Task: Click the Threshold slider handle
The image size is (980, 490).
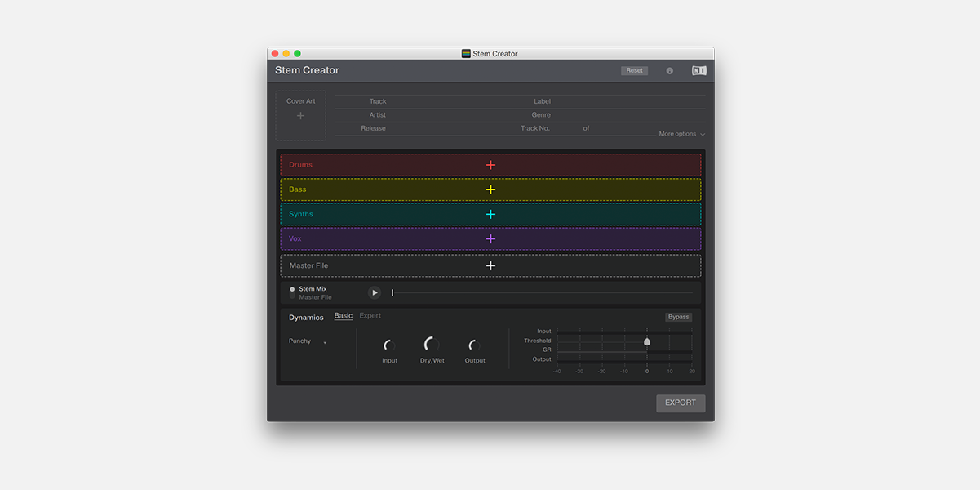Action: (x=647, y=341)
